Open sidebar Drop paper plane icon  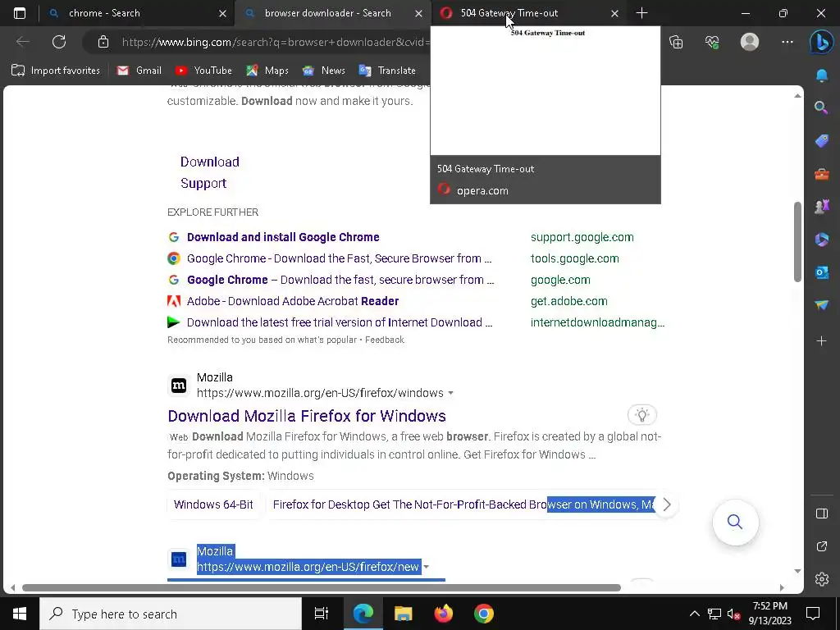[x=822, y=305]
